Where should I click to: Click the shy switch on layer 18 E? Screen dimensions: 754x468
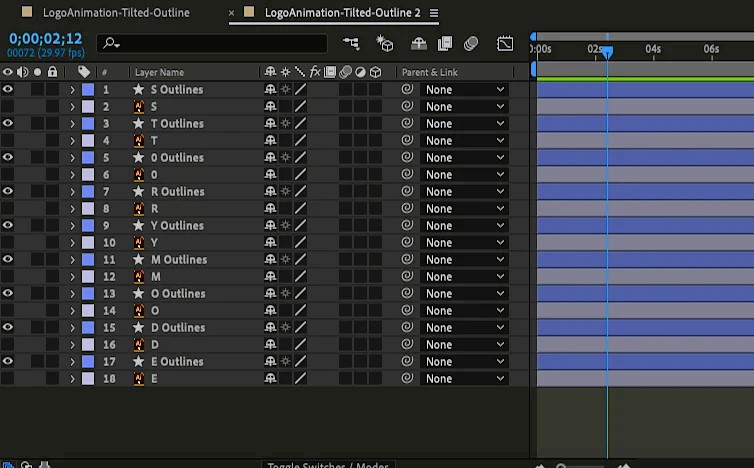click(270, 379)
